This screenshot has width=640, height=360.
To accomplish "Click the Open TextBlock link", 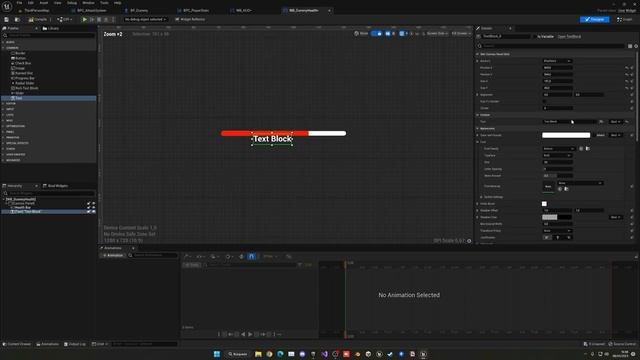I will pos(569,36).
